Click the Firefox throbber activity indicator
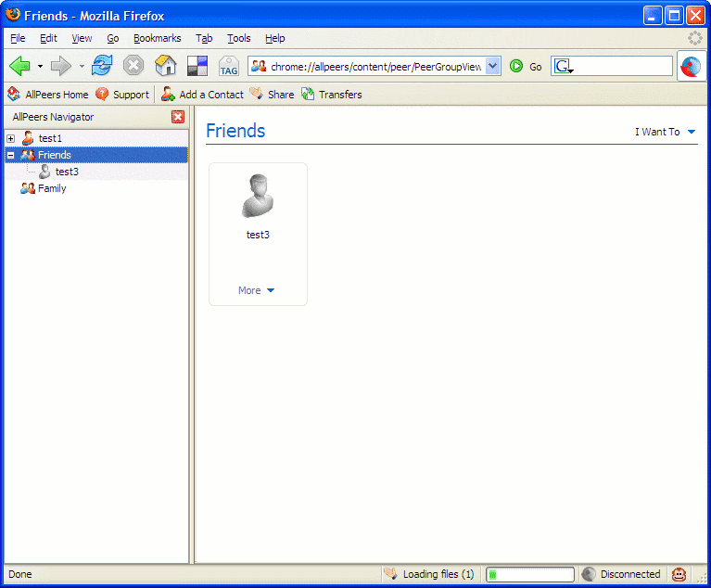Image resolution: width=711 pixels, height=588 pixels. point(694,38)
